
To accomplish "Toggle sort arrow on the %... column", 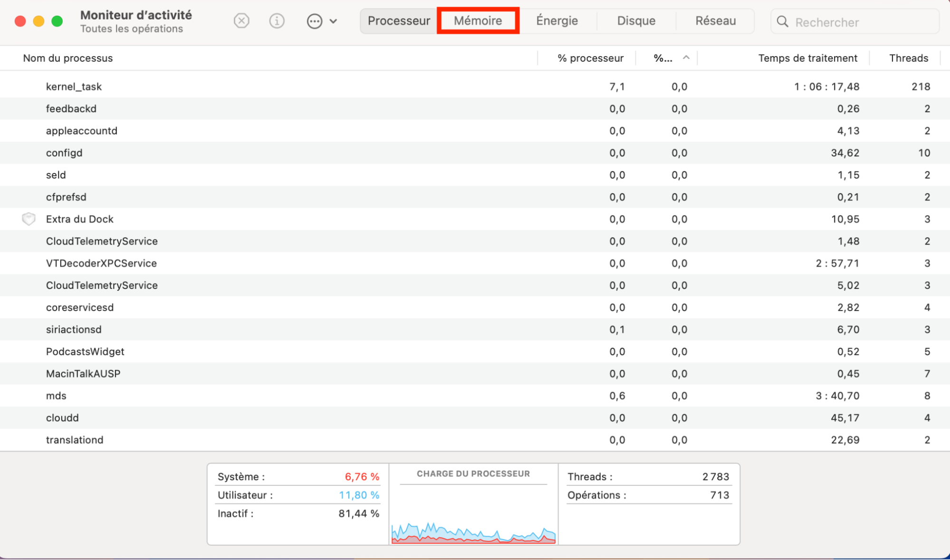I will (686, 57).
